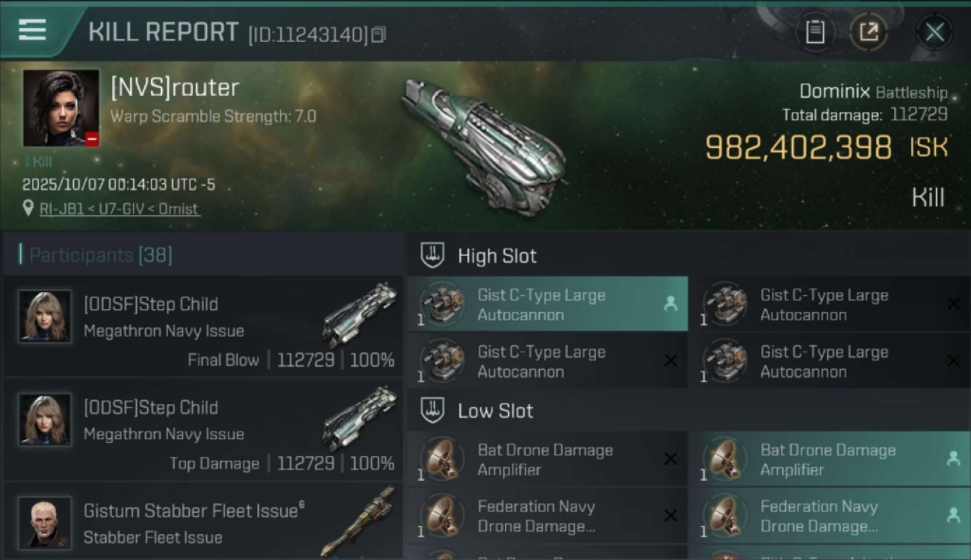Click the clipboard icon in the header
The width and height of the screenshot is (971, 560).
(815, 32)
